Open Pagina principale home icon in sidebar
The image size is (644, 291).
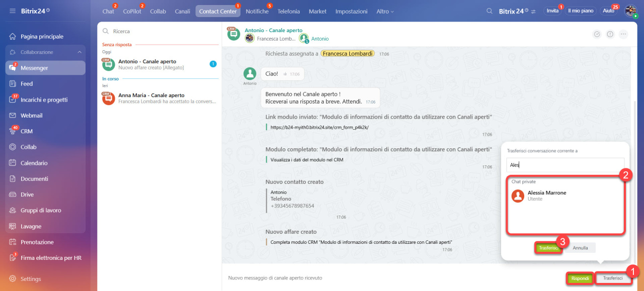(x=13, y=37)
